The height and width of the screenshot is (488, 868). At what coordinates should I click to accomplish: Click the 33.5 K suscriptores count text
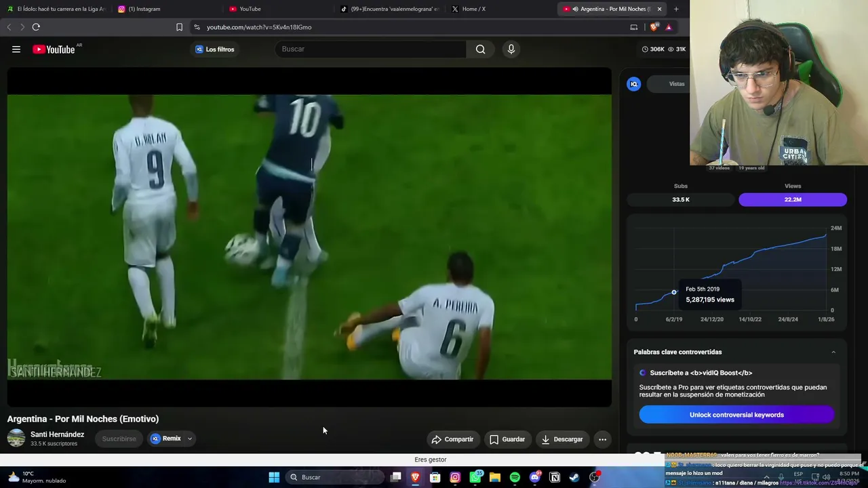point(54,444)
